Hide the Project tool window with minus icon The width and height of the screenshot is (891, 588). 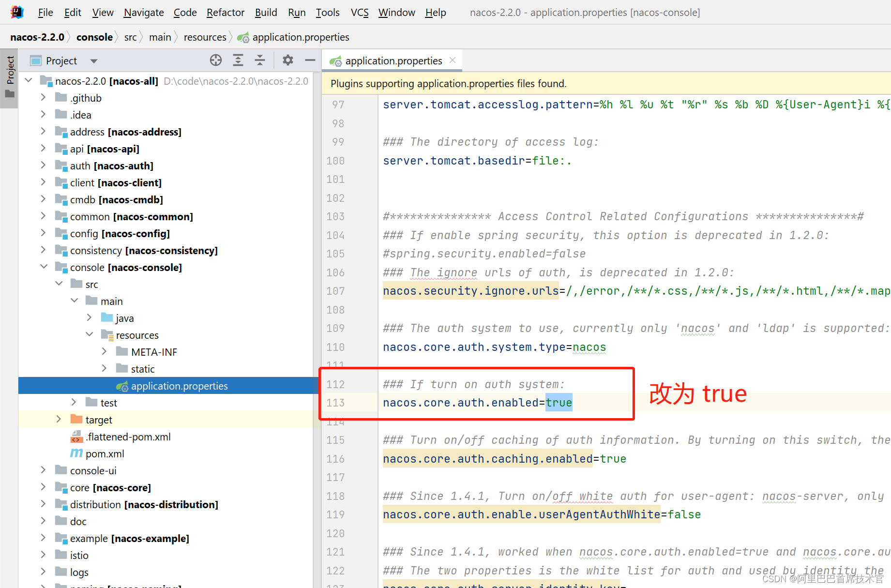(x=310, y=60)
